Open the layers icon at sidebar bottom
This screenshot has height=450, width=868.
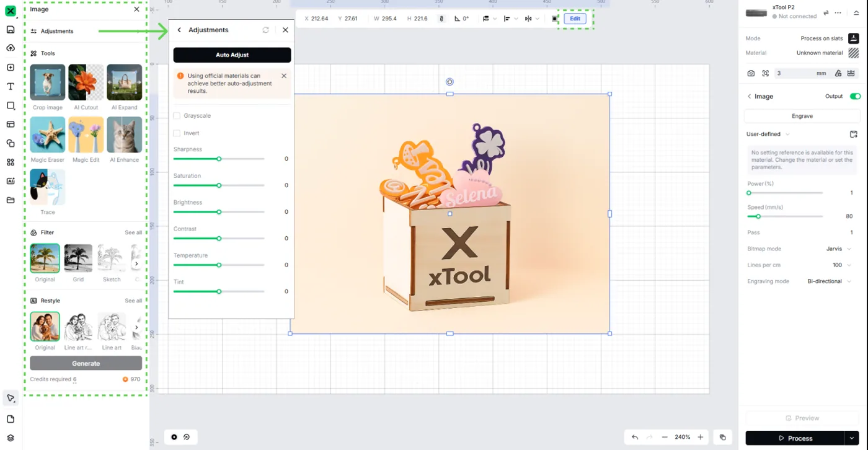(x=11, y=438)
